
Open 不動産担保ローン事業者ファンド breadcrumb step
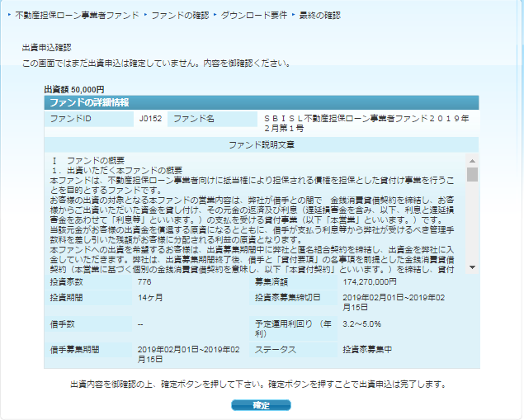[x=77, y=16]
